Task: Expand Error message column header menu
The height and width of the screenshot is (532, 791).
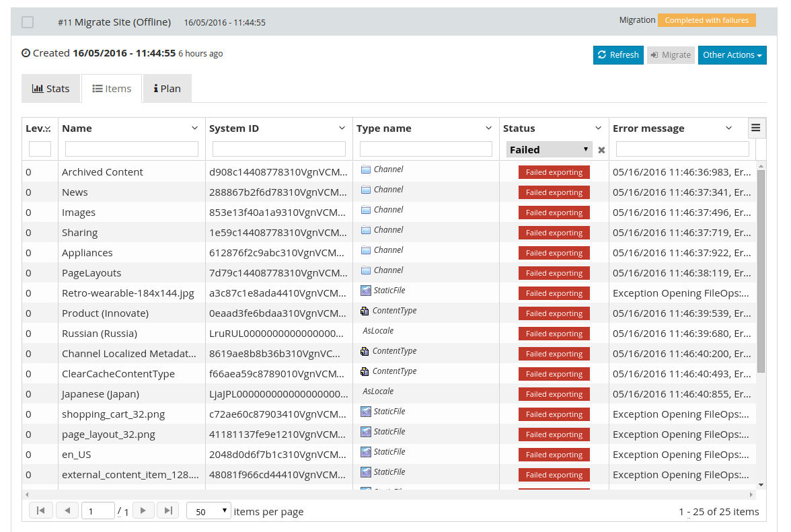Action: click(728, 128)
